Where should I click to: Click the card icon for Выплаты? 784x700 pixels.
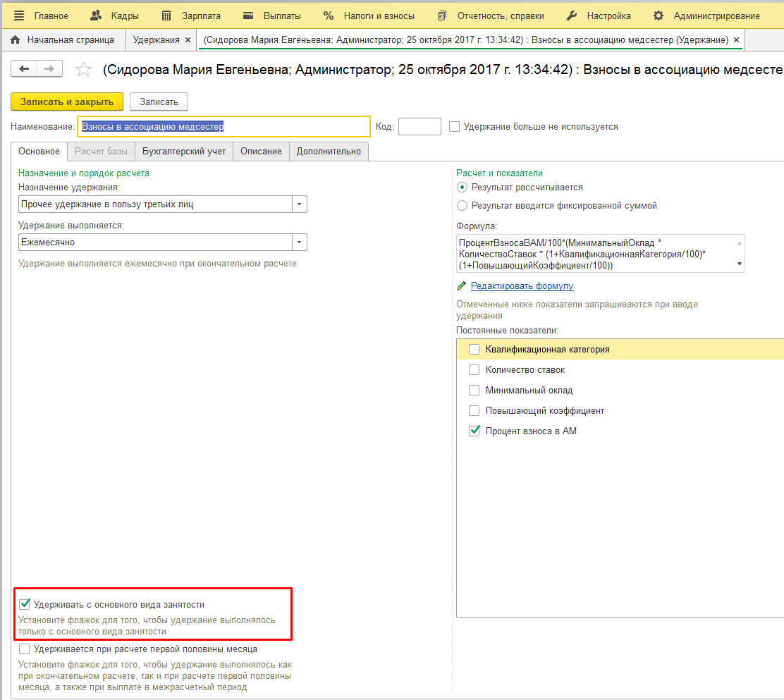(x=248, y=16)
